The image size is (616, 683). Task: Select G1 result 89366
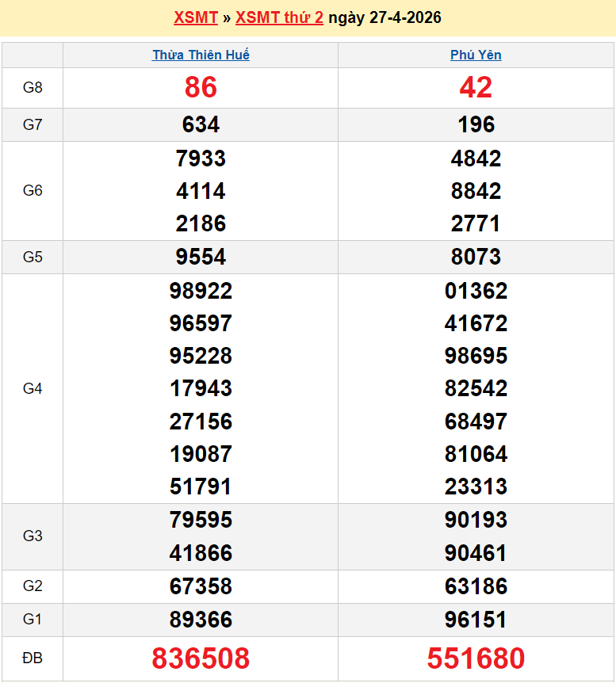coord(201,620)
